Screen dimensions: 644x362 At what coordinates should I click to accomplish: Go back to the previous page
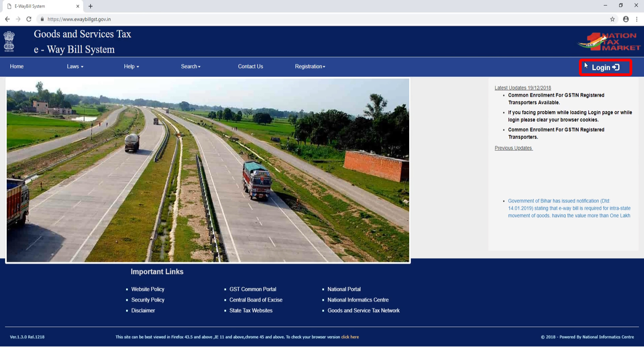point(7,19)
